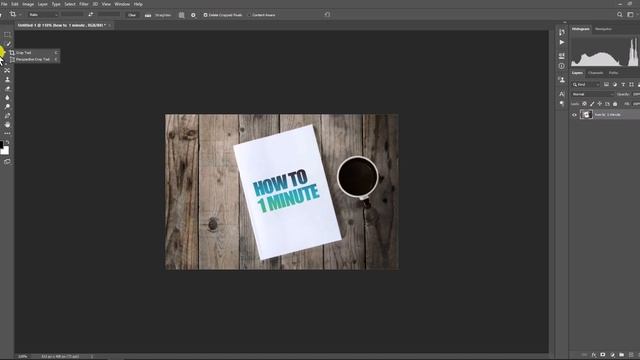Screen dimensions: 640x360
Task: Open the Help menu
Action: (138, 4)
